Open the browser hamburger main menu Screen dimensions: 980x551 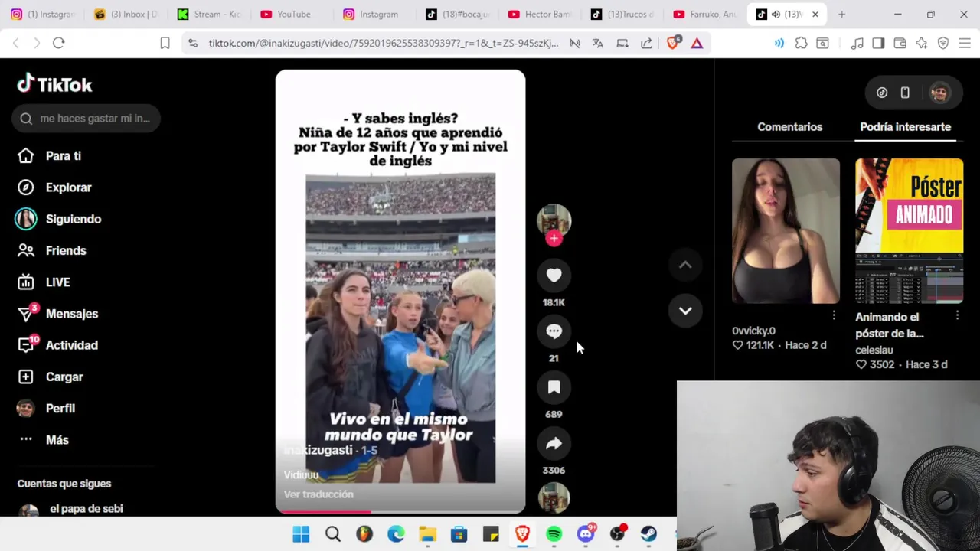point(965,44)
